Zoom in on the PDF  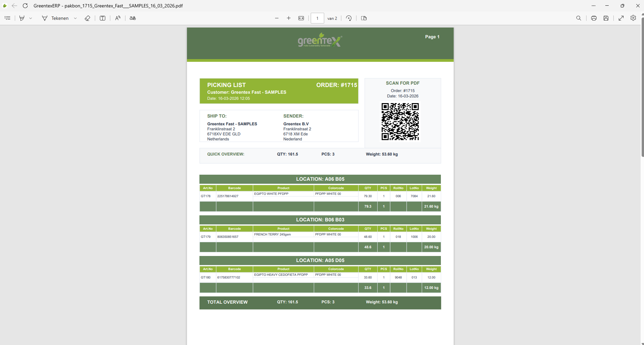(x=289, y=18)
